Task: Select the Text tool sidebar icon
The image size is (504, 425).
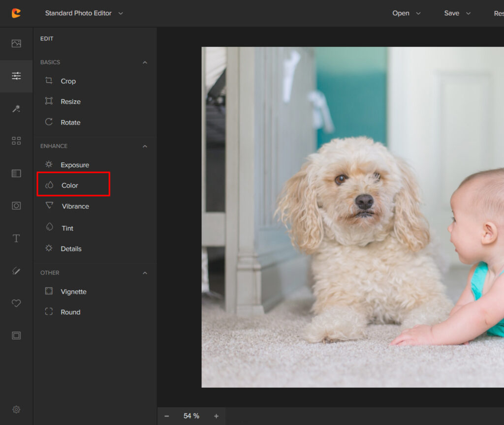Action: click(x=16, y=239)
